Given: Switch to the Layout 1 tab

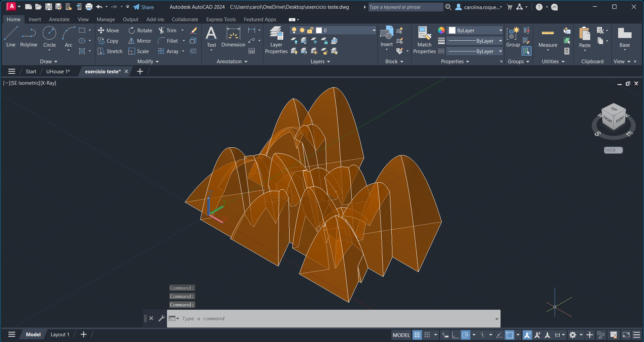Looking at the screenshot, I should point(60,335).
